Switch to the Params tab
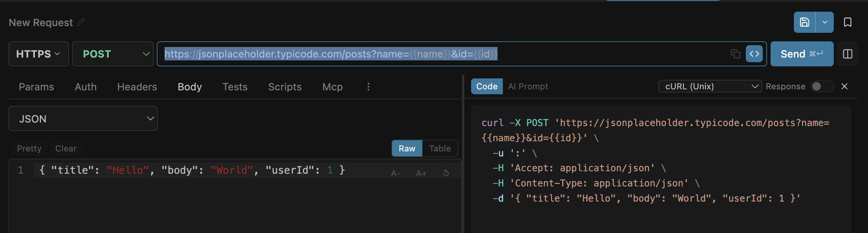This screenshot has height=233, width=868. [x=36, y=87]
